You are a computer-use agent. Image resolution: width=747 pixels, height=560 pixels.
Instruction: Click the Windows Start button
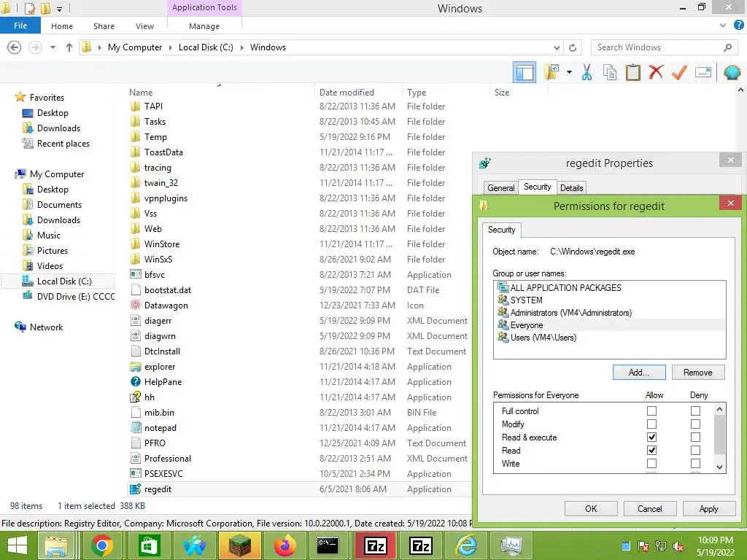coord(18,545)
